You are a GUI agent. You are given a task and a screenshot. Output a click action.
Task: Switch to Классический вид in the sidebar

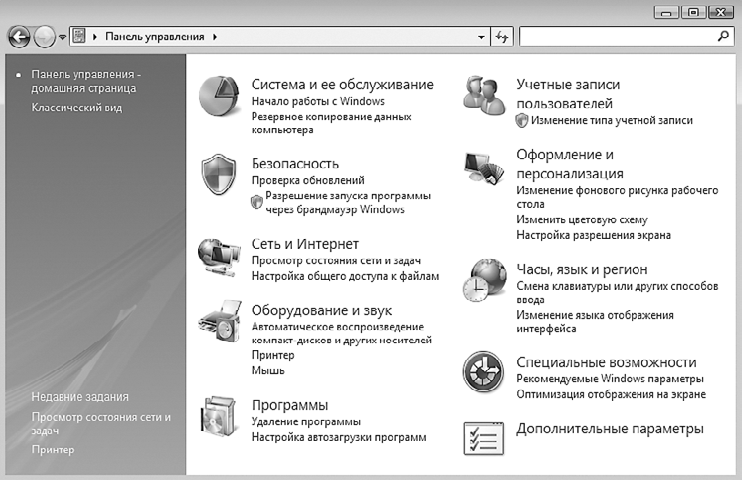[76, 107]
